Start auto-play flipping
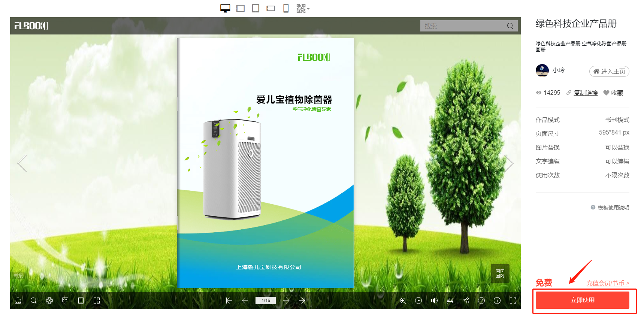Viewport: 644px width, 320px height. [x=418, y=301]
